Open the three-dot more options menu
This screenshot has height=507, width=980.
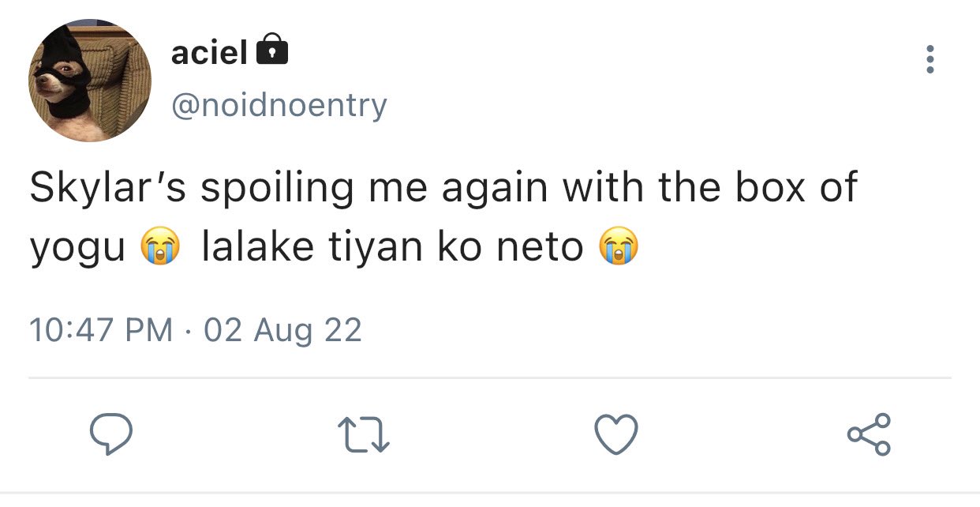click(930, 60)
